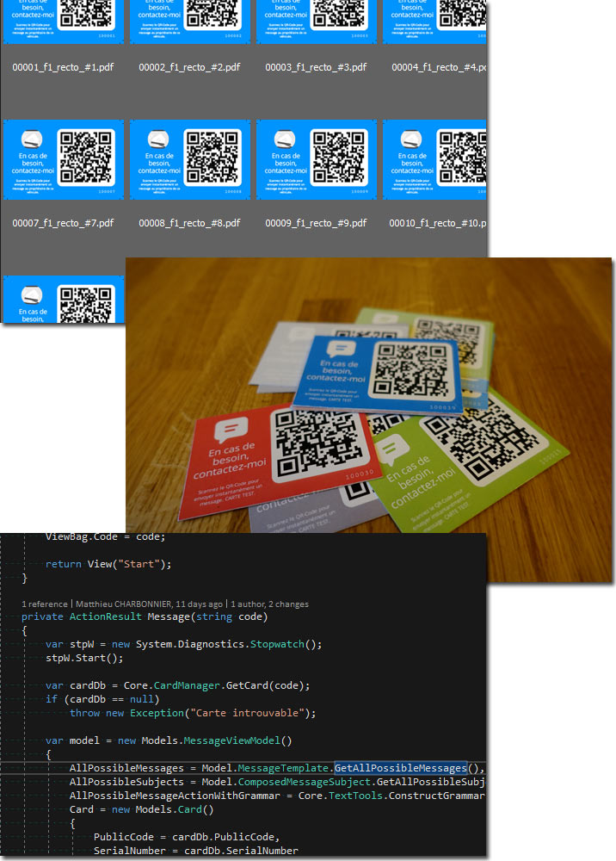The image size is (616, 861).
Task: Click the AllPossibleMessageActionWithGrammar property
Action: point(175,795)
